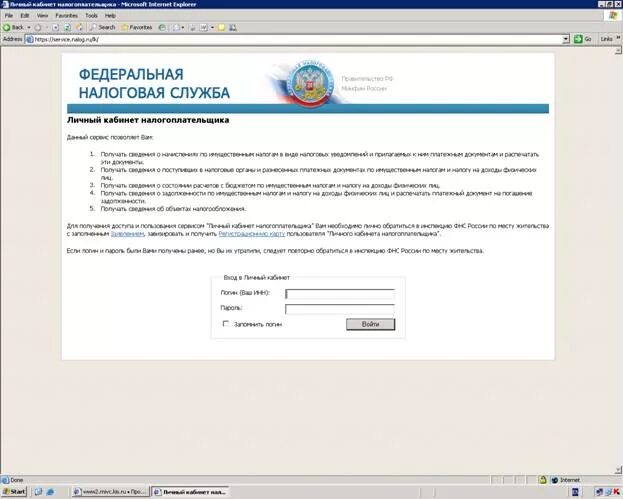Open the View menu
Image resolution: width=623 pixels, height=499 pixels.
[x=42, y=15]
